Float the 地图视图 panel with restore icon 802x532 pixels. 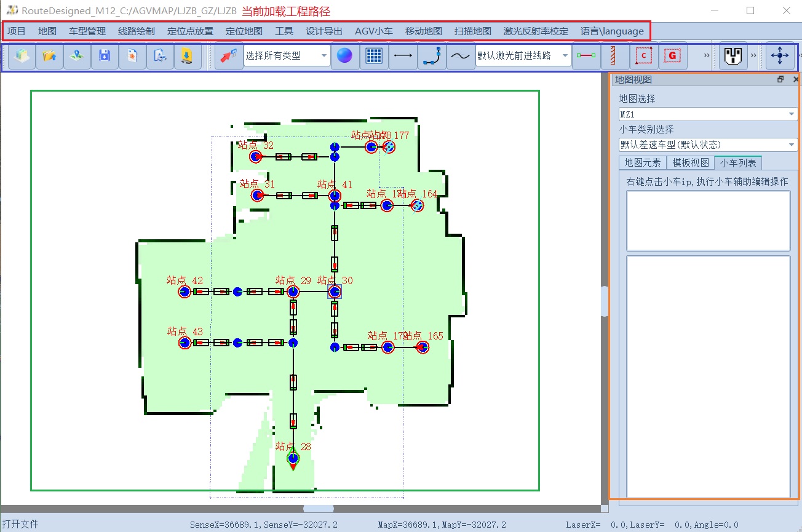point(780,79)
